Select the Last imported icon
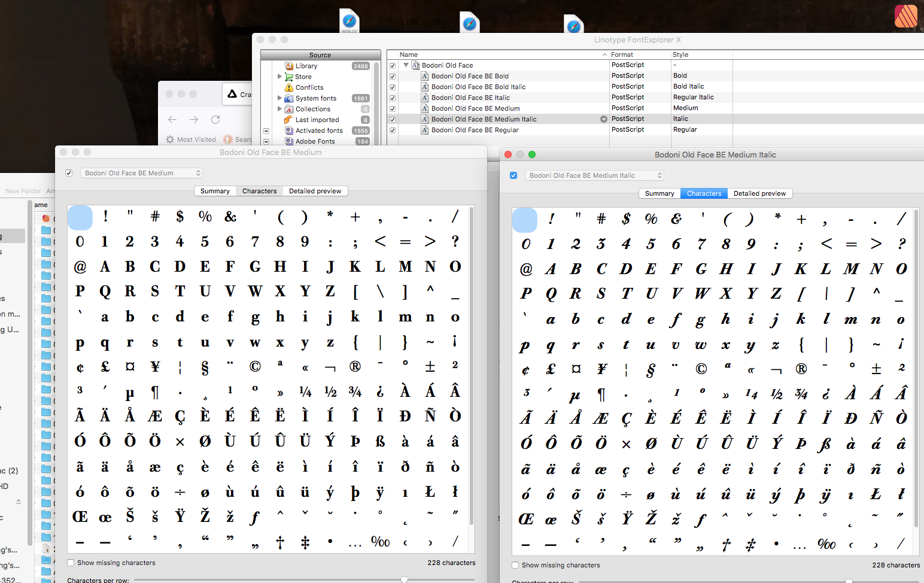The height and width of the screenshot is (583, 924). pos(289,120)
